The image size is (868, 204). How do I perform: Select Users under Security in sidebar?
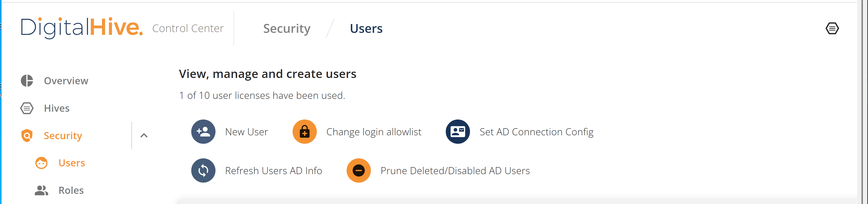pyautogui.click(x=72, y=163)
